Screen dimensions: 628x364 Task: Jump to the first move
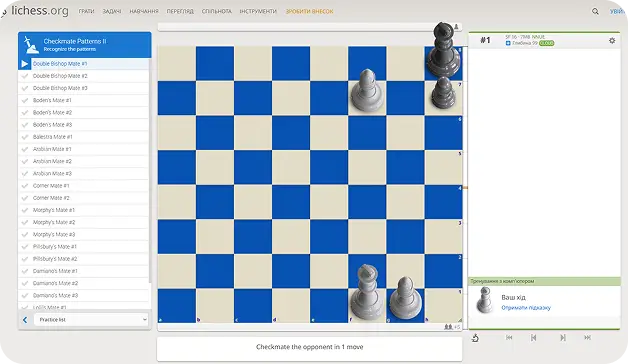coord(509,338)
